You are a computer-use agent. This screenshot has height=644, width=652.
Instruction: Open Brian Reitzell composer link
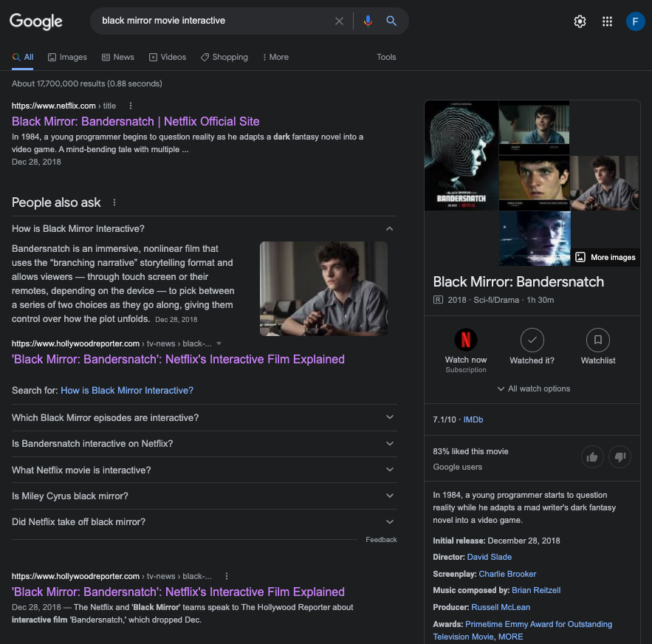(x=536, y=590)
